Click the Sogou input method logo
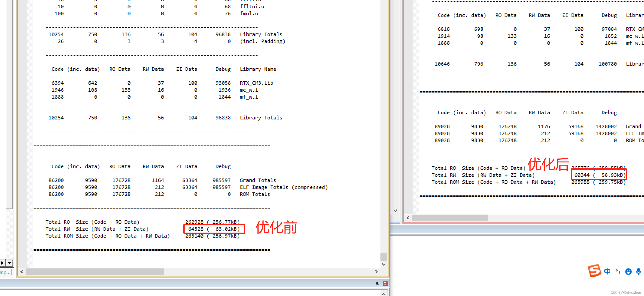This screenshot has width=644, height=296. 595,270
